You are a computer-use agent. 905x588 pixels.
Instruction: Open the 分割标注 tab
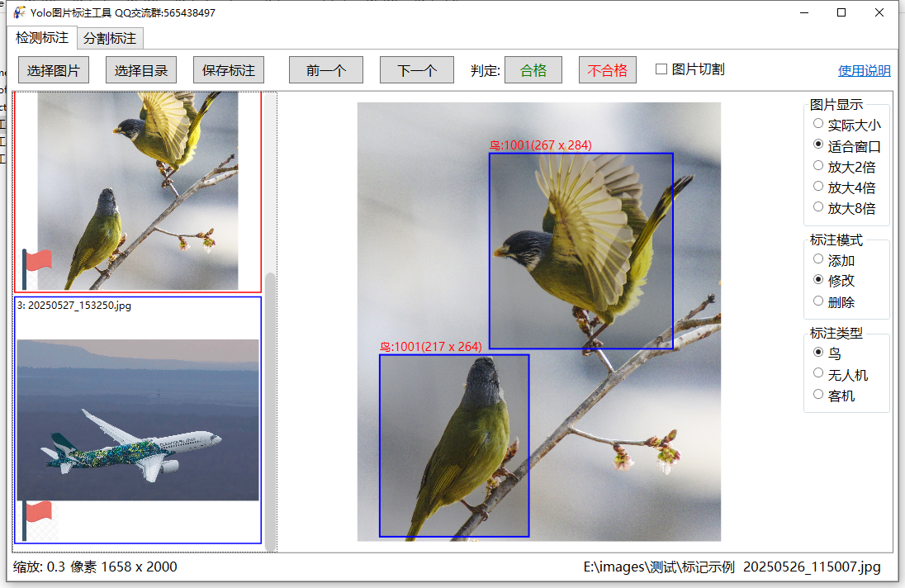110,39
